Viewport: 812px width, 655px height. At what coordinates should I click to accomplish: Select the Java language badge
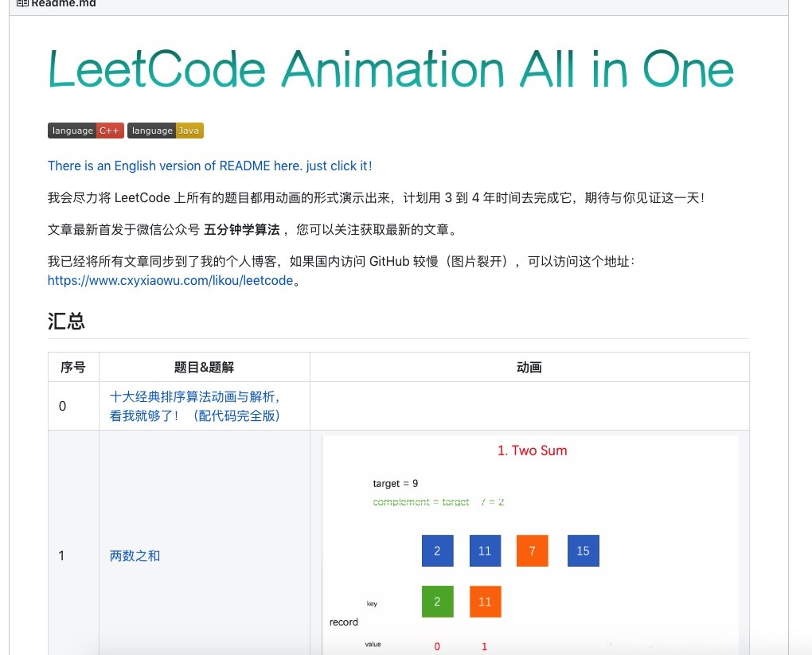165,131
